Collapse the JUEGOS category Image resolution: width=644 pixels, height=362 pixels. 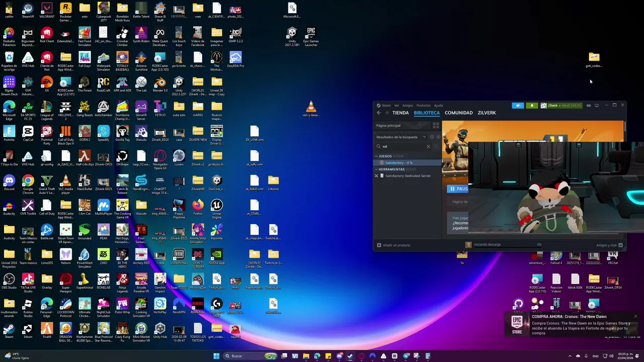pos(376,156)
